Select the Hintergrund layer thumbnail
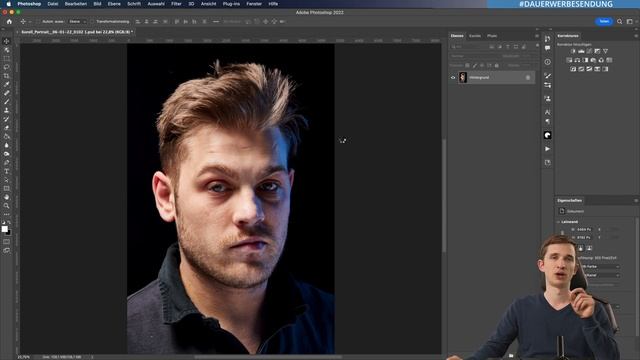The image size is (640, 360). pos(463,78)
